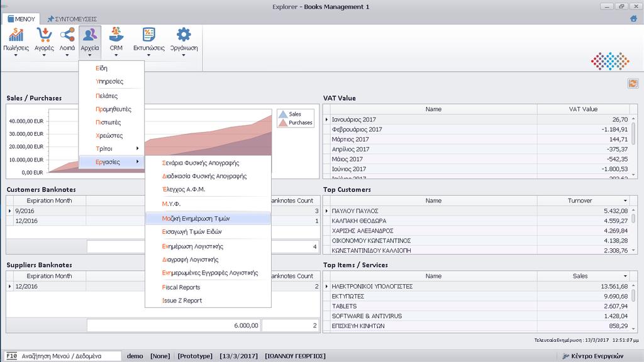Click the [Prototype] status bar entry
The height and width of the screenshot is (362, 644).
point(195,356)
